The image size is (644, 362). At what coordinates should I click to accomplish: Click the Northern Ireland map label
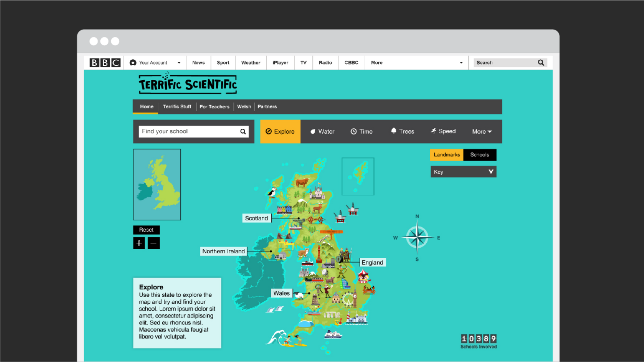(x=223, y=251)
